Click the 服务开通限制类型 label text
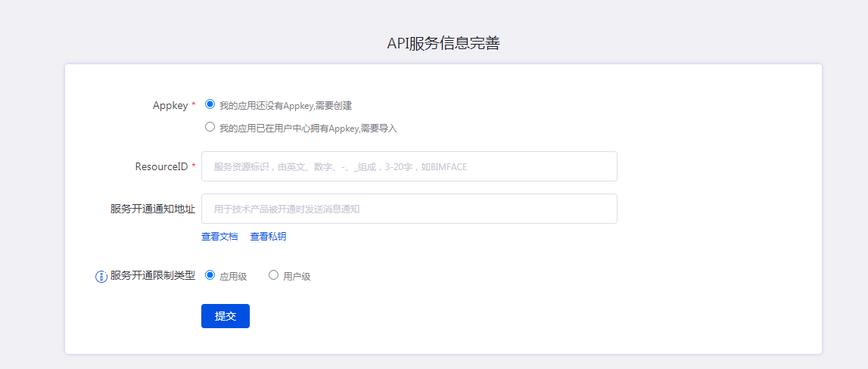The width and height of the screenshot is (868, 369). coord(152,276)
